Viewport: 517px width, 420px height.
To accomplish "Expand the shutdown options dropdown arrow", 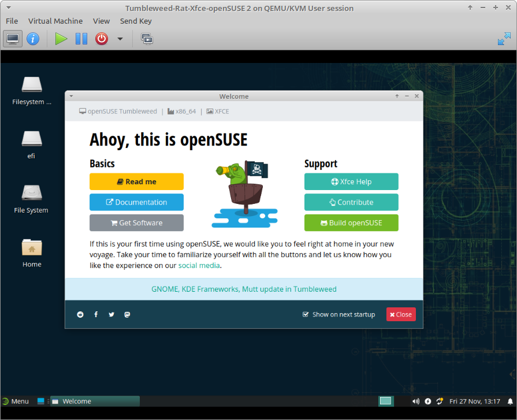I will pyautogui.click(x=120, y=39).
